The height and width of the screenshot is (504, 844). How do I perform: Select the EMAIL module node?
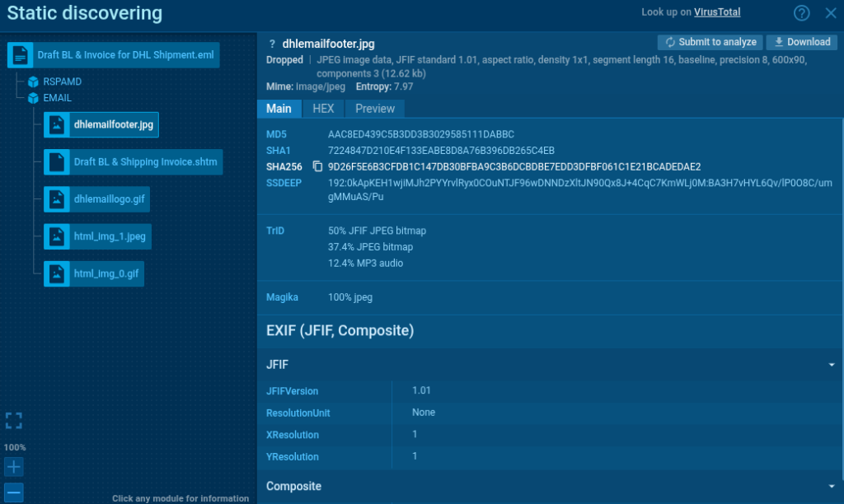click(x=57, y=97)
